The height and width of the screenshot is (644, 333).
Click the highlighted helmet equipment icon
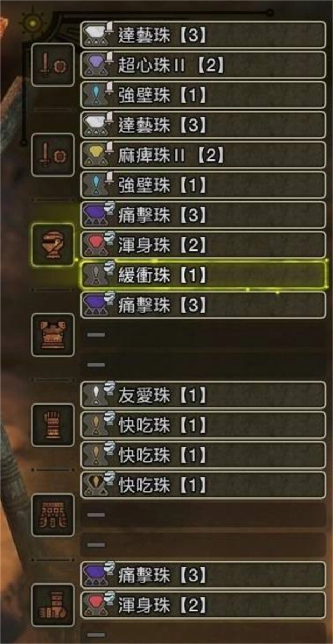click(x=53, y=245)
